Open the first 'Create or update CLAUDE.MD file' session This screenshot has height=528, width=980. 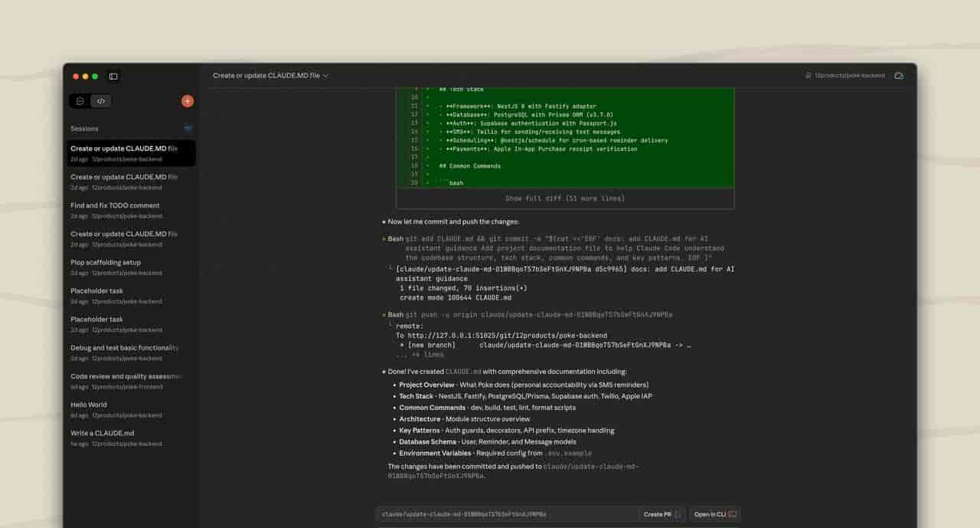(130, 153)
